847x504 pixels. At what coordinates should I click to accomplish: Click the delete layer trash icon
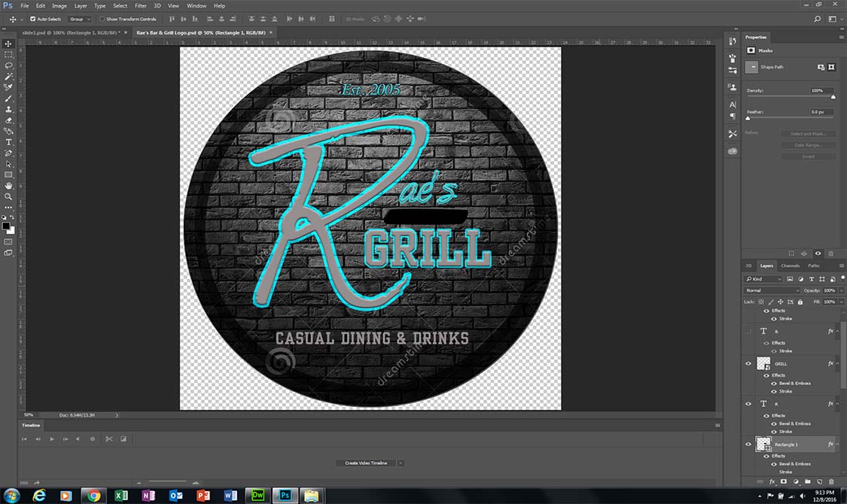click(831, 481)
